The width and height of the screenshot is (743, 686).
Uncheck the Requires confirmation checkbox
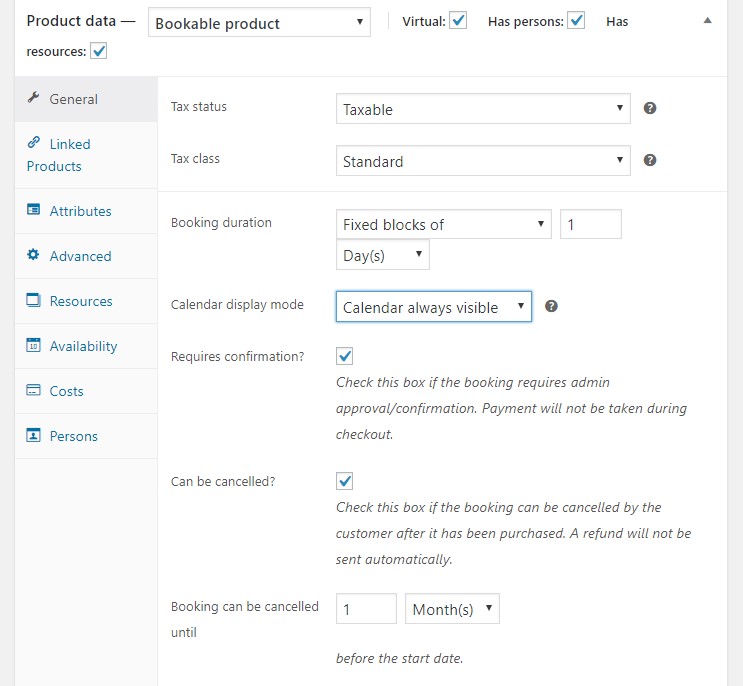click(344, 356)
